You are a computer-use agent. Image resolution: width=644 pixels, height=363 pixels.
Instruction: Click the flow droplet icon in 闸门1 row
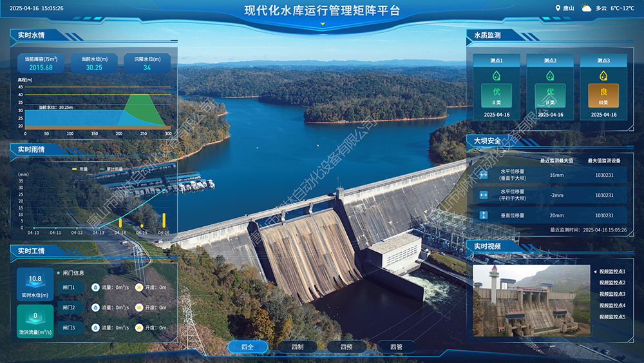pos(95,288)
